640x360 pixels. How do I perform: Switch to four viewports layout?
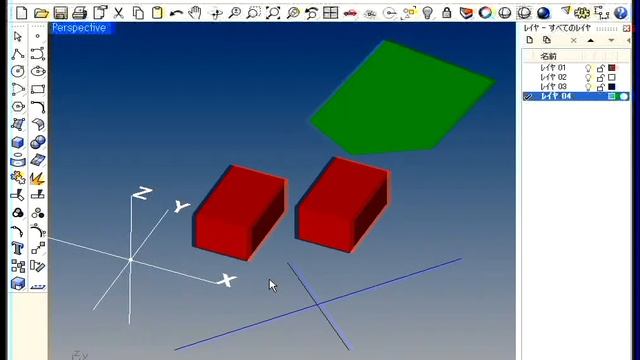(x=331, y=13)
